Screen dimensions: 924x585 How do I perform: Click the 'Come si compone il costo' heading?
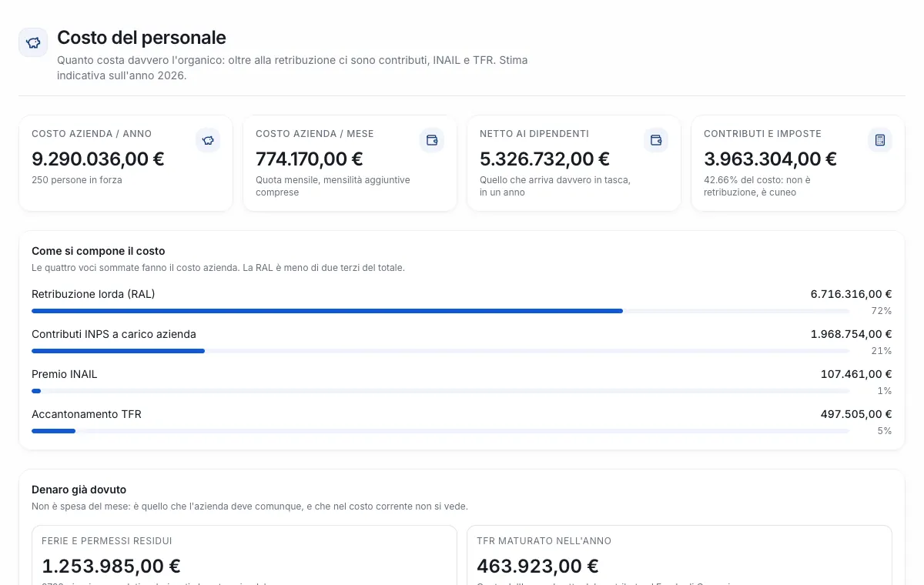coord(99,251)
